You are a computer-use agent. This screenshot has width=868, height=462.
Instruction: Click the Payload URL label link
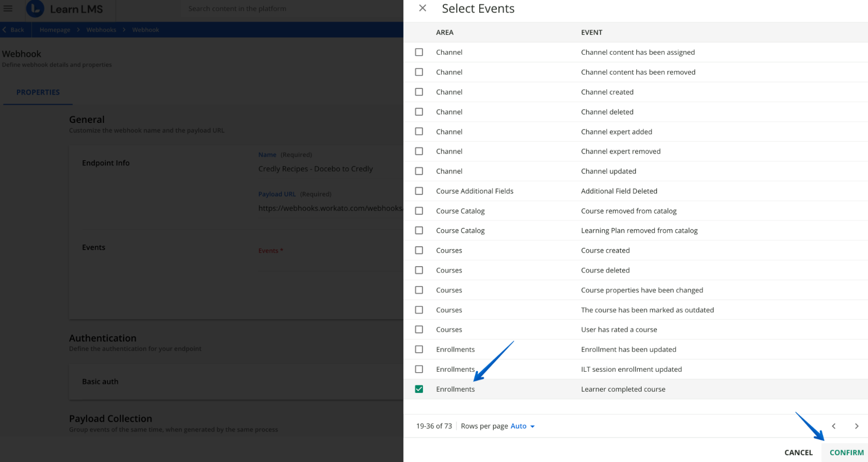277,194
